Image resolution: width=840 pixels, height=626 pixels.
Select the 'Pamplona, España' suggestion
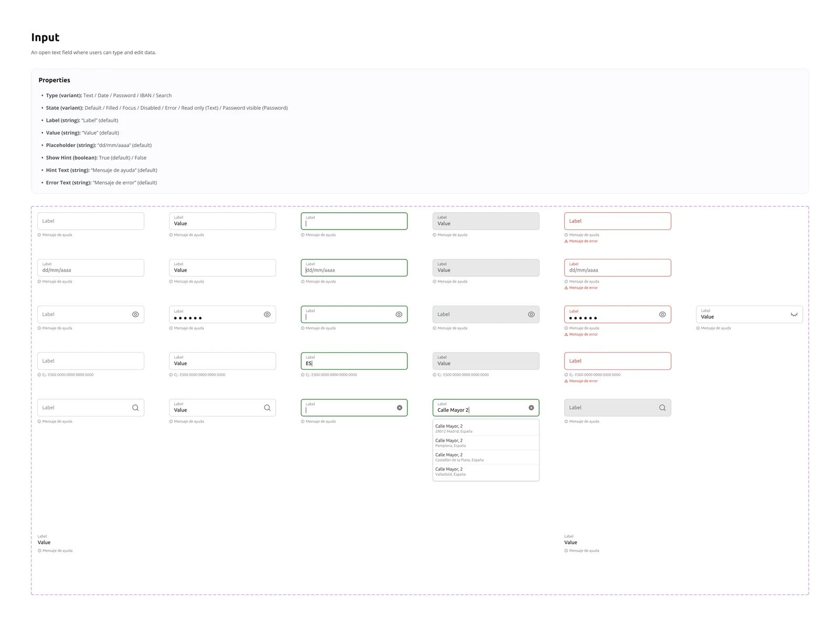[486, 443]
